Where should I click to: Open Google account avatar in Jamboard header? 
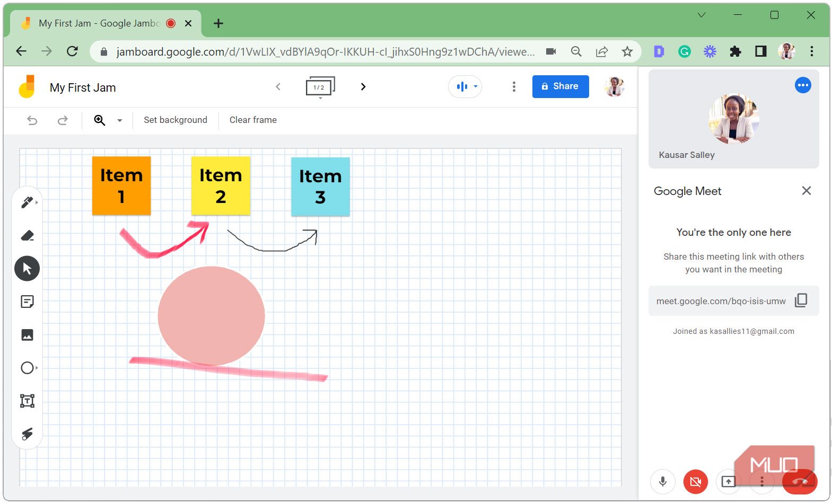615,86
